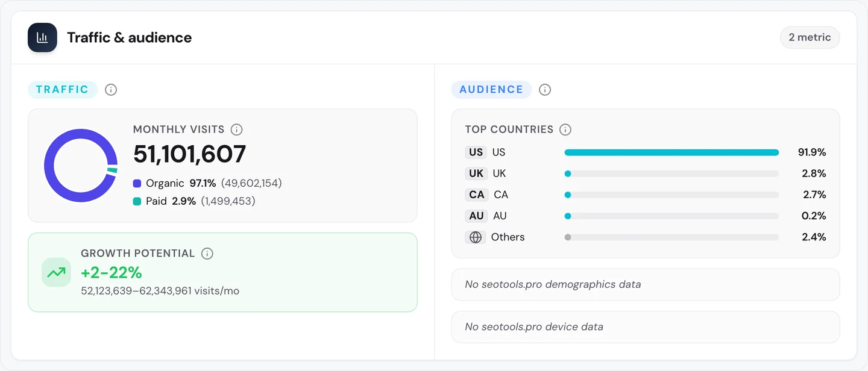
Task: Click the Others share progress bar
Action: pos(671,237)
